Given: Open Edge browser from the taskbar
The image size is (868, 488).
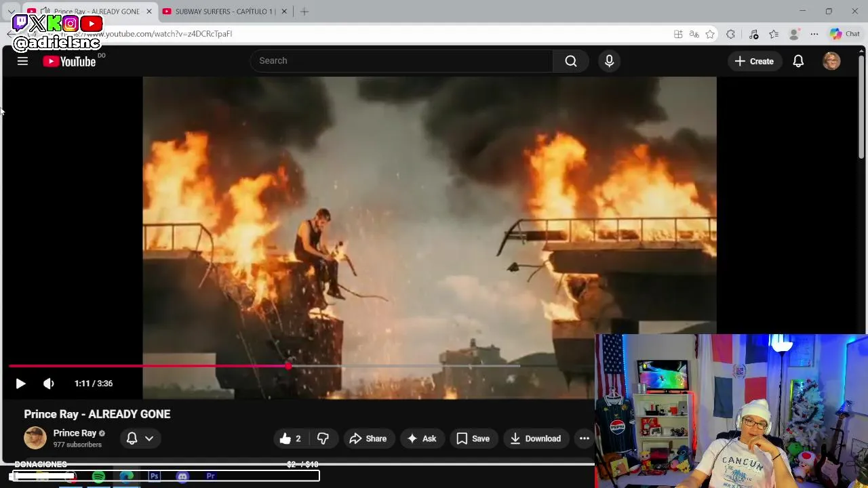Looking at the screenshot, I should coord(127,476).
